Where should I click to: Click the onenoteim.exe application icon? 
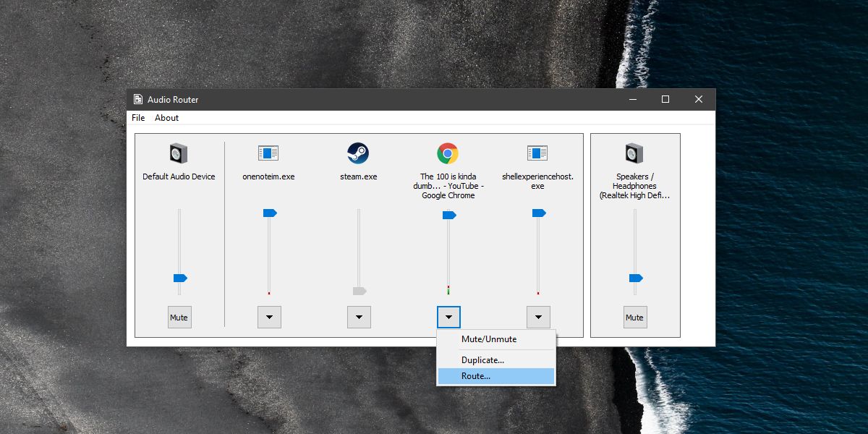pyautogui.click(x=268, y=153)
